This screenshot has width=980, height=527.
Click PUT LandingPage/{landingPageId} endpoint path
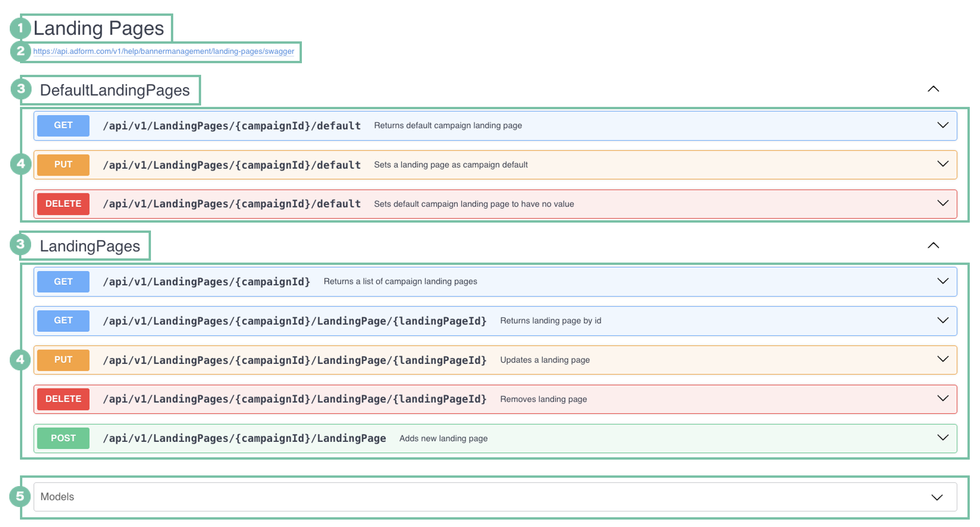click(x=294, y=360)
